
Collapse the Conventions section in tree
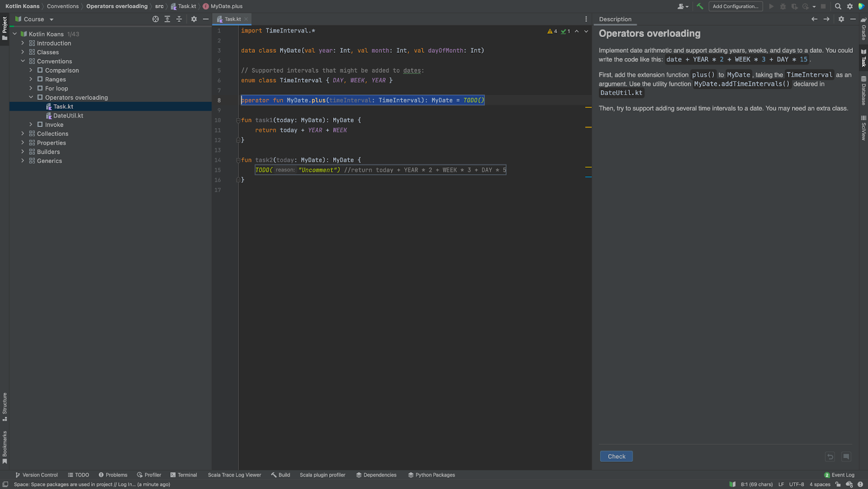(23, 61)
